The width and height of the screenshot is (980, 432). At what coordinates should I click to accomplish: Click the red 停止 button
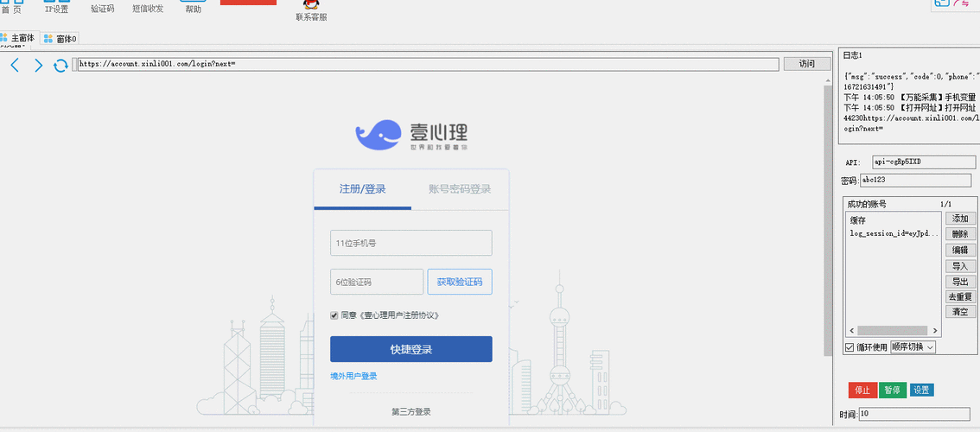(x=862, y=391)
